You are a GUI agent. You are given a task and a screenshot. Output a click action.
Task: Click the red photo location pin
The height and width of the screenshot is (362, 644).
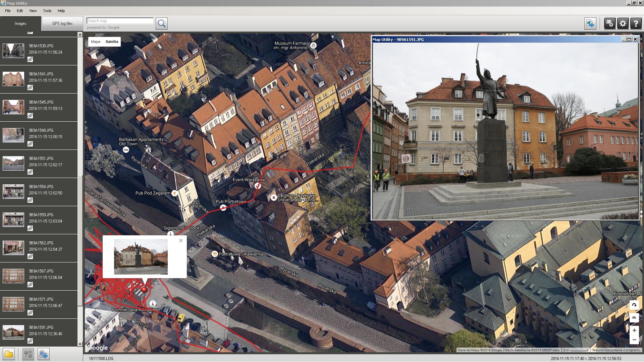pyautogui.click(x=144, y=289)
